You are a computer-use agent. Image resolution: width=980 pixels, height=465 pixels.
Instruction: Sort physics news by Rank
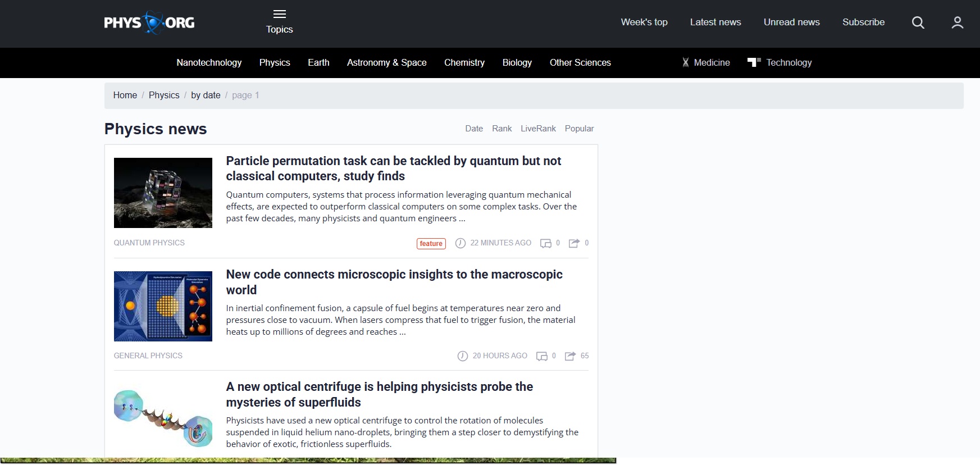pos(502,129)
